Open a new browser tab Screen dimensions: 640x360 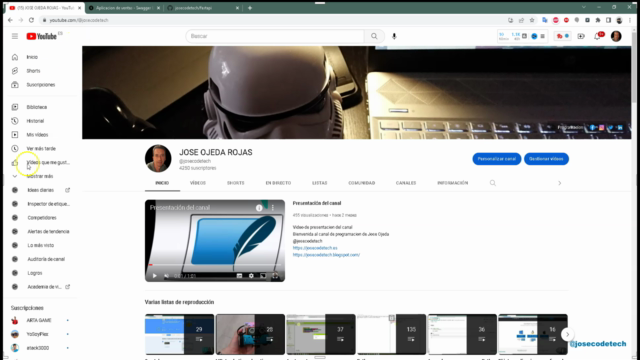point(250,8)
